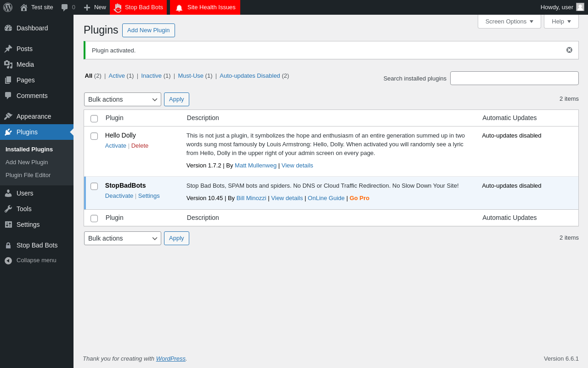588x368 pixels.
Task: Click the Description column header at top
Action: coord(203,118)
